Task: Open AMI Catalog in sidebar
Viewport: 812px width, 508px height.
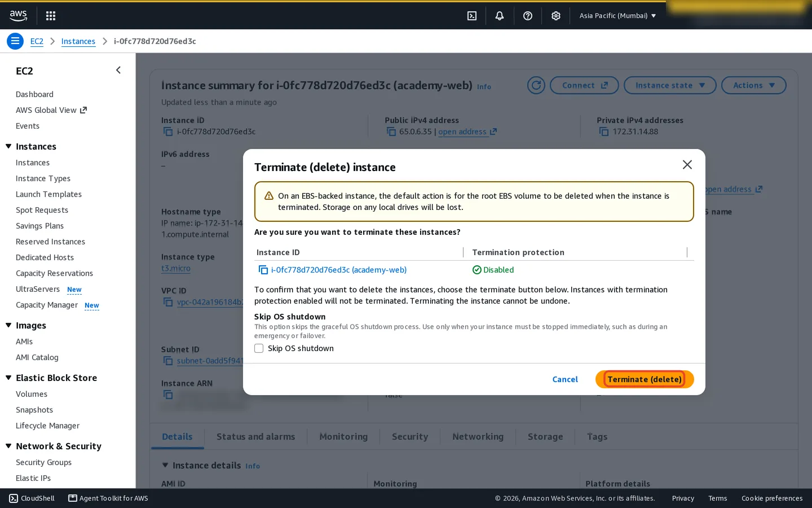Action: pos(37,357)
